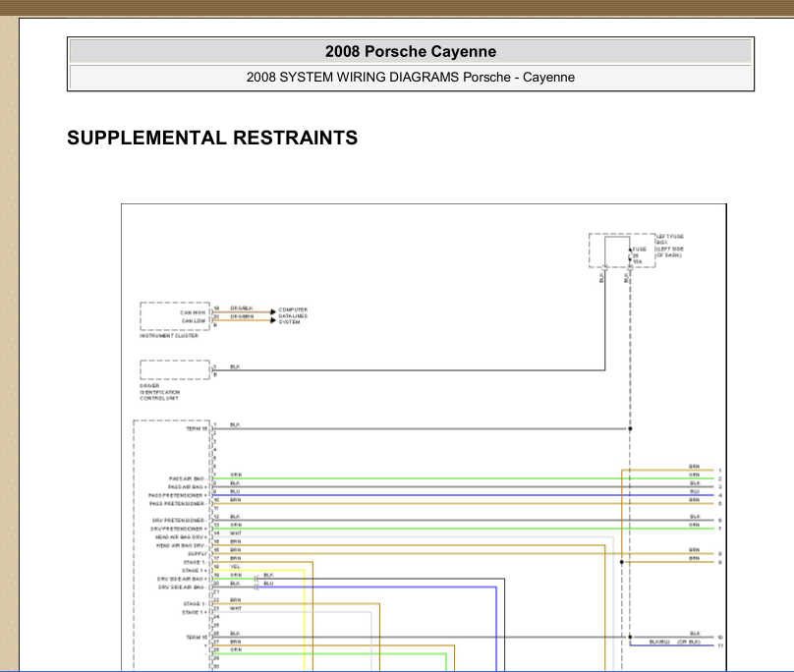794x672 pixels.
Task: Click the "BLK" label on driver identification unit wire
Action: (x=236, y=366)
